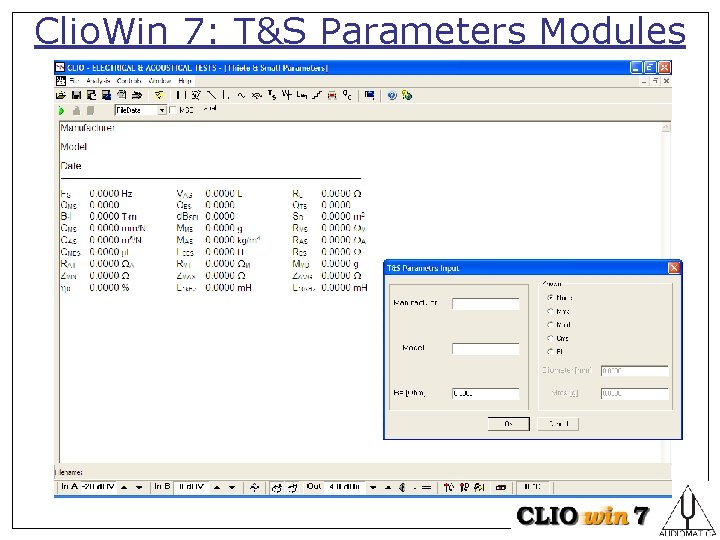Click the output mute speaker icon
Image resolution: width=720 pixels, height=540 pixels.
point(402,488)
